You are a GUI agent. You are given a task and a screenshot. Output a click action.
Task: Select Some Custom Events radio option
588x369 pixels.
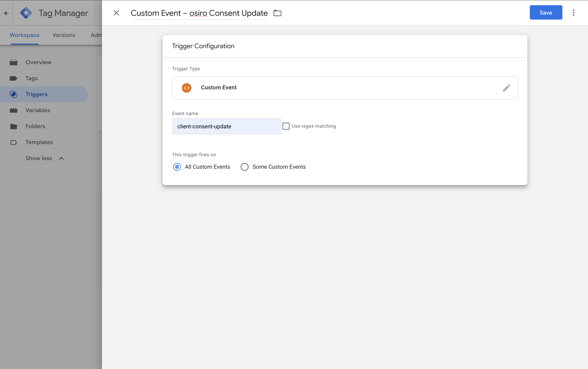(244, 167)
